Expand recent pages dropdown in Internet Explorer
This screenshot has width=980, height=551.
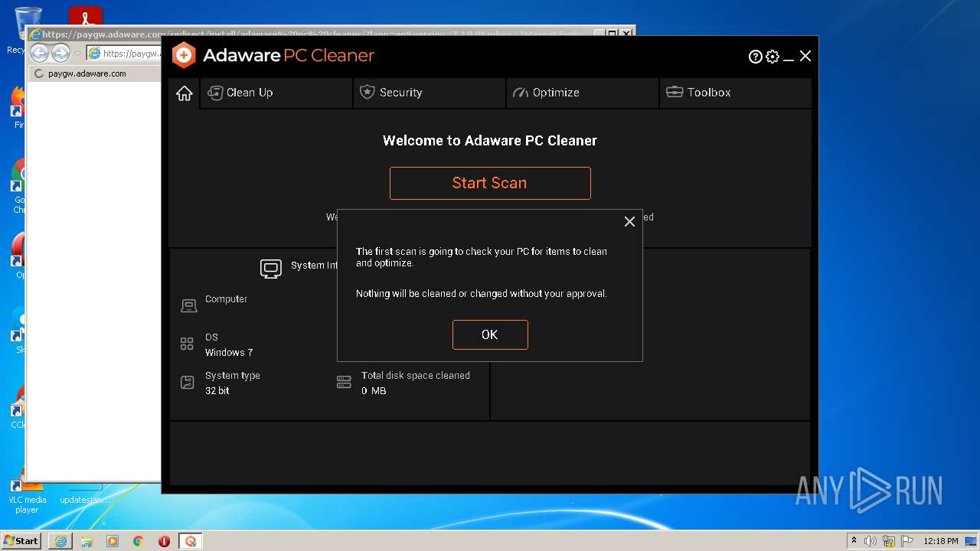(77, 54)
